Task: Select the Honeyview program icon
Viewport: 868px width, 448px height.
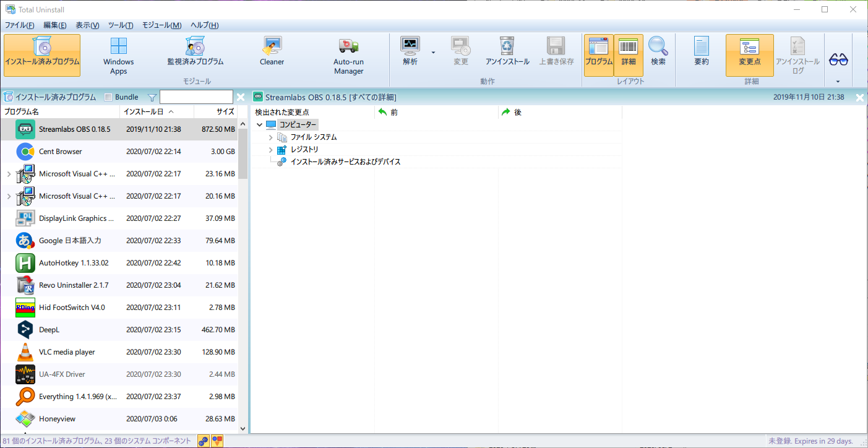Action: (25, 419)
